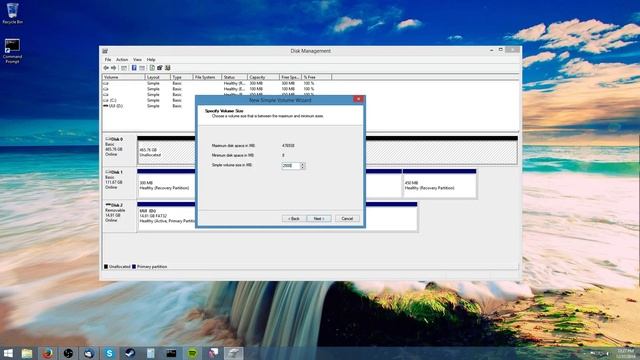
Task: Click the Forward arrow in Disk Management toolbar
Action: pos(114,68)
